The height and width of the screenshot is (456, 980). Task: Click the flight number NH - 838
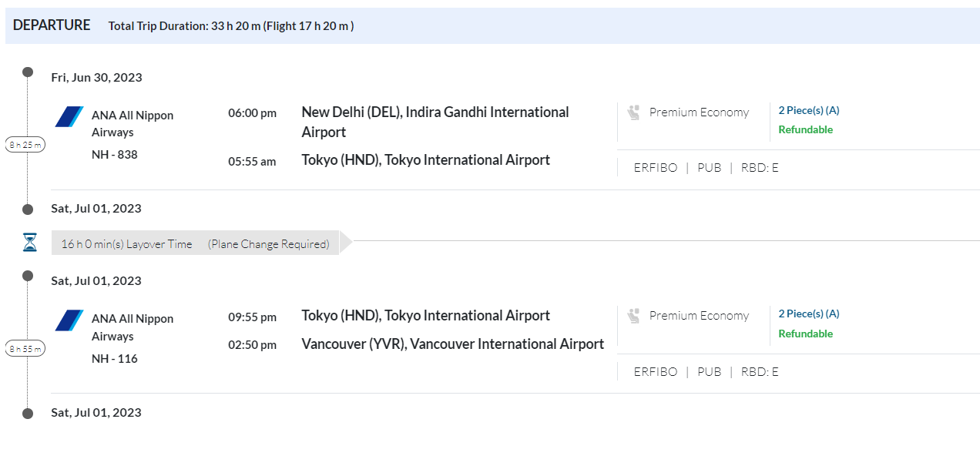pyautogui.click(x=114, y=154)
